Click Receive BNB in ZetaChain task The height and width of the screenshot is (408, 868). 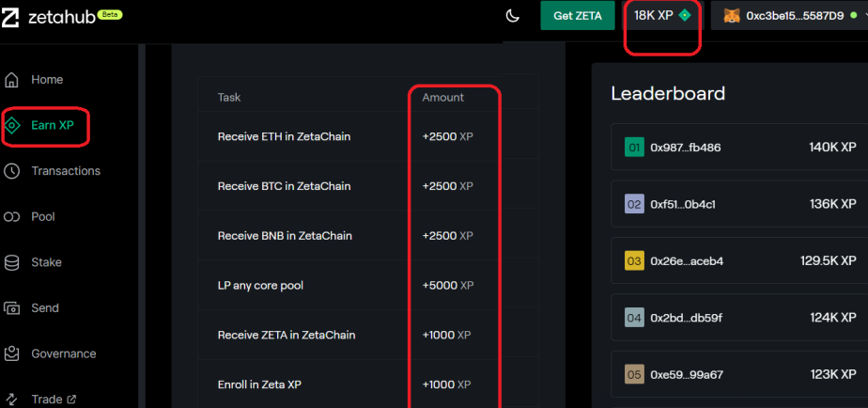click(285, 236)
